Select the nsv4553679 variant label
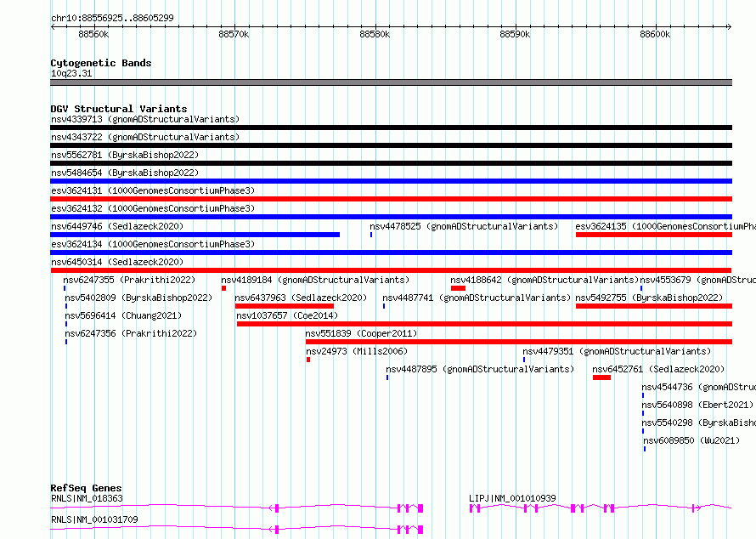The image size is (756, 539). (697, 280)
